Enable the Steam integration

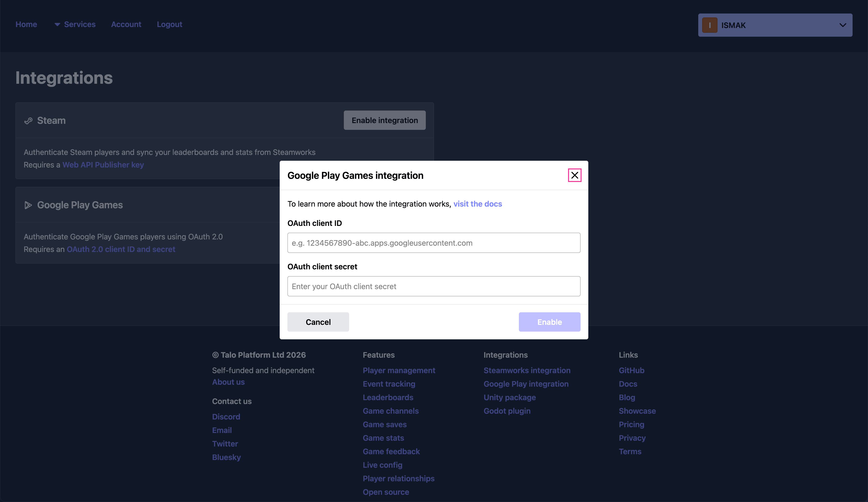(x=385, y=120)
